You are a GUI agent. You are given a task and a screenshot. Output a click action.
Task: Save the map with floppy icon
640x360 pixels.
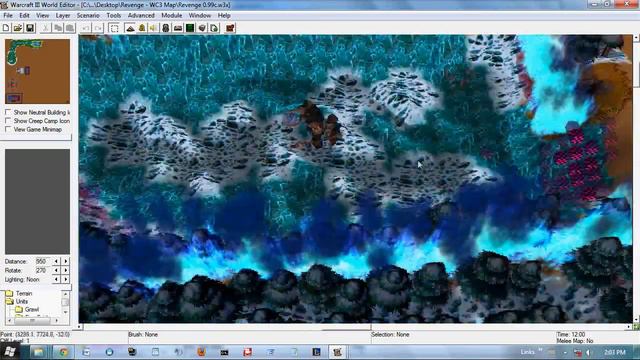tap(30, 28)
